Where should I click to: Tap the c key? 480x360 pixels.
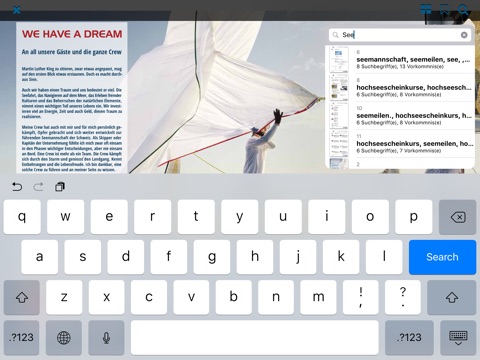149,297
